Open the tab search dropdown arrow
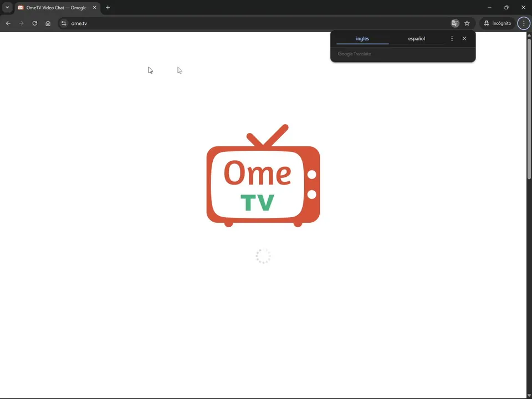This screenshot has width=532, height=399. point(7,7)
